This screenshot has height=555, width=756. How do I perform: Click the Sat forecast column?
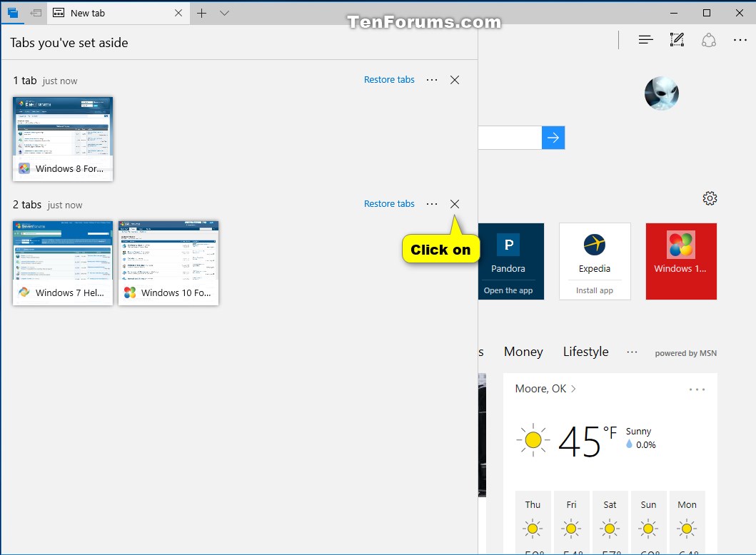click(x=610, y=522)
